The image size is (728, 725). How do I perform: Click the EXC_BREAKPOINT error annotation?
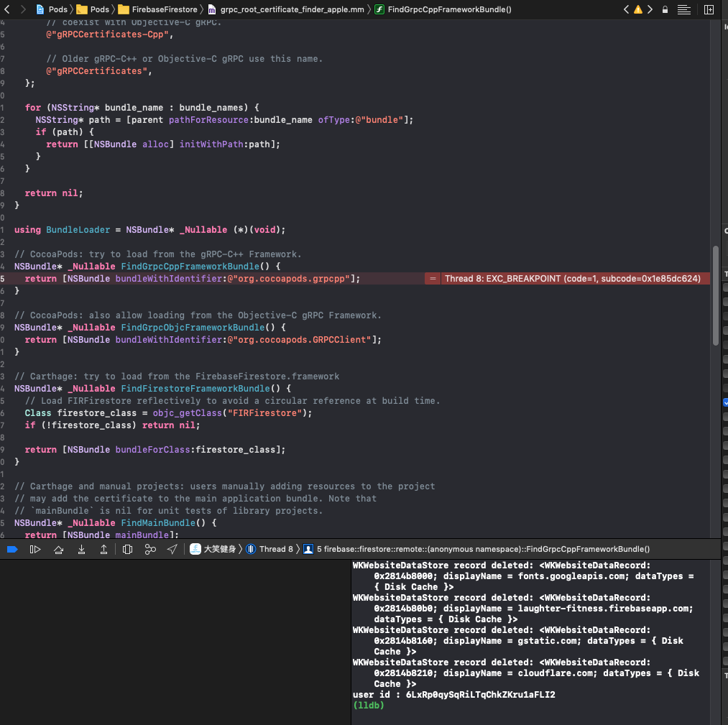point(573,279)
